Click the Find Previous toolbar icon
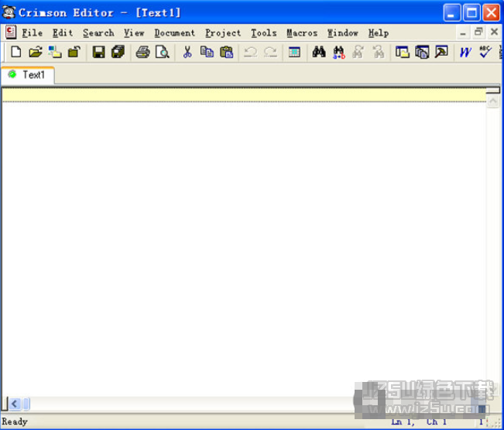The width and height of the screenshot is (504, 430). 379,52
